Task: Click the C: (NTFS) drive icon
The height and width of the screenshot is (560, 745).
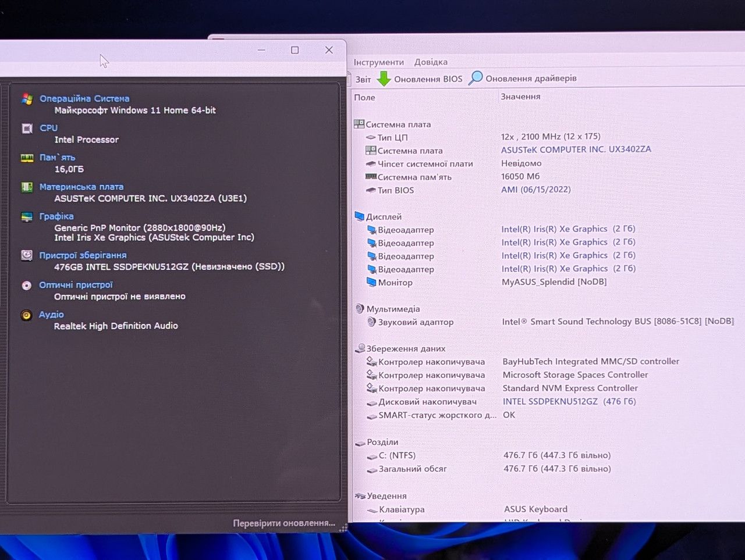Action: [x=372, y=456]
